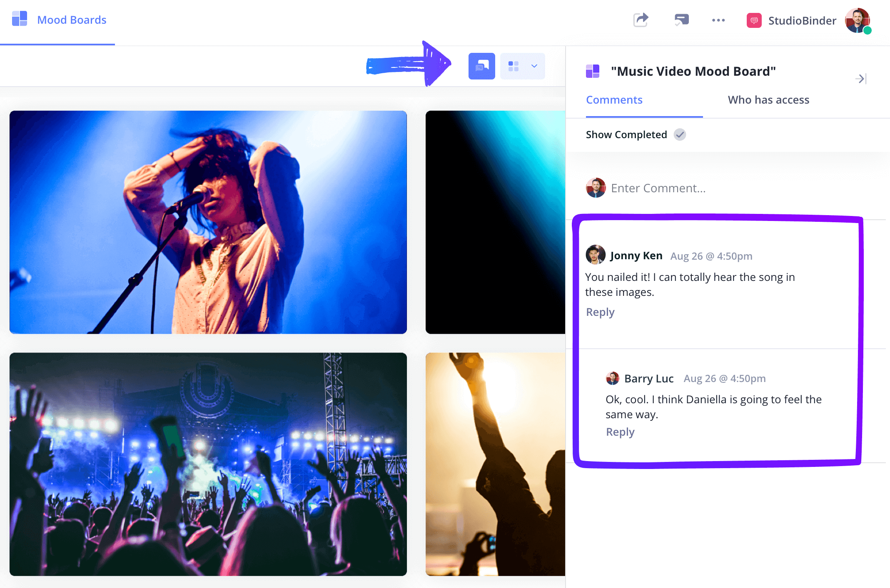Image resolution: width=890 pixels, height=588 pixels.
Task: Click the more options ellipsis icon
Action: tap(718, 20)
